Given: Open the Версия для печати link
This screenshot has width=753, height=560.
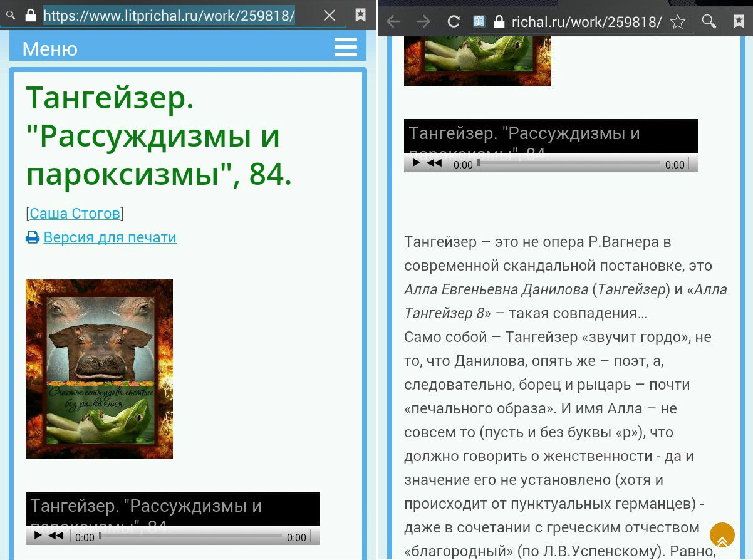Looking at the screenshot, I should (x=110, y=238).
